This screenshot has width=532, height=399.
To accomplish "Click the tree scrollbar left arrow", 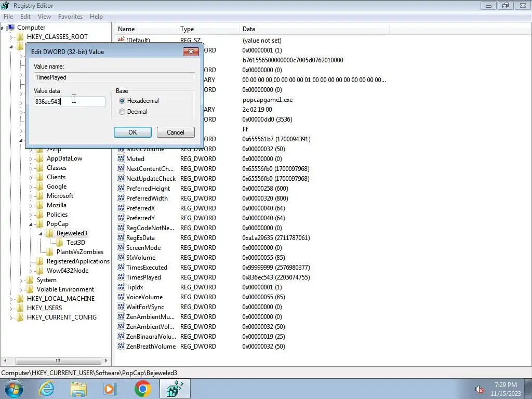I will click(5, 361).
